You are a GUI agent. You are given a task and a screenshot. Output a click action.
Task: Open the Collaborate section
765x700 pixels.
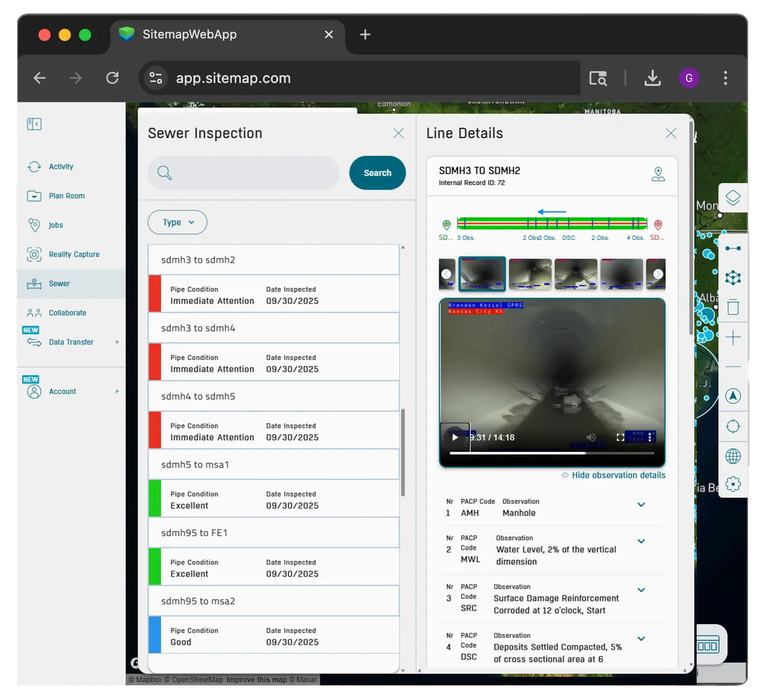(67, 313)
